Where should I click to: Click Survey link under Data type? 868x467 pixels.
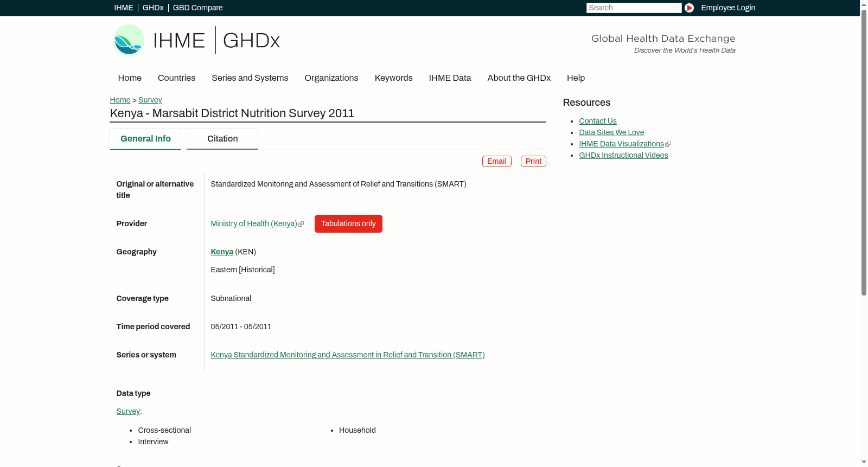(x=128, y=411)
